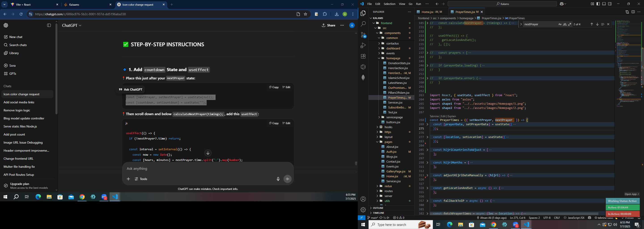Click the Share button in ChatGPT
This screenshot has height=229, width=644.
[328, 25]
